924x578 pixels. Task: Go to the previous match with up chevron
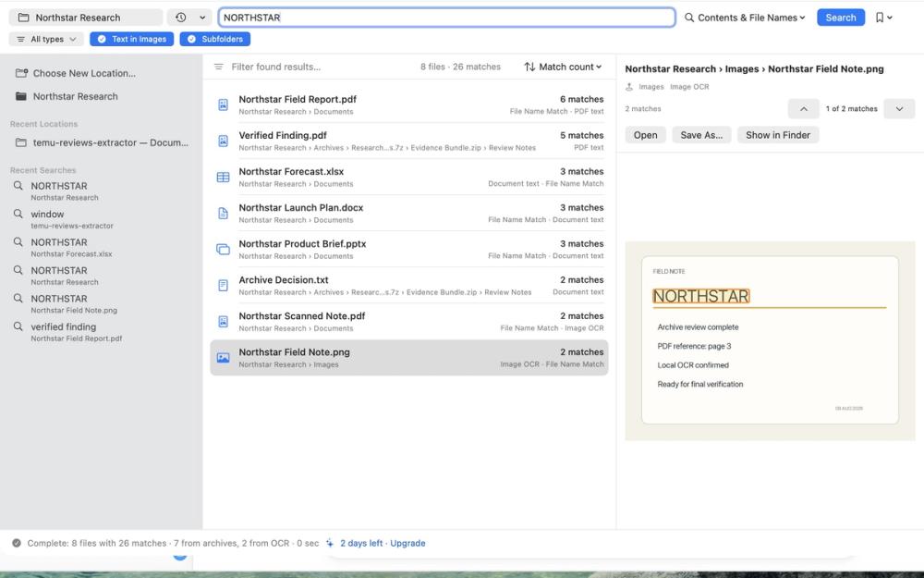(803, 108)
